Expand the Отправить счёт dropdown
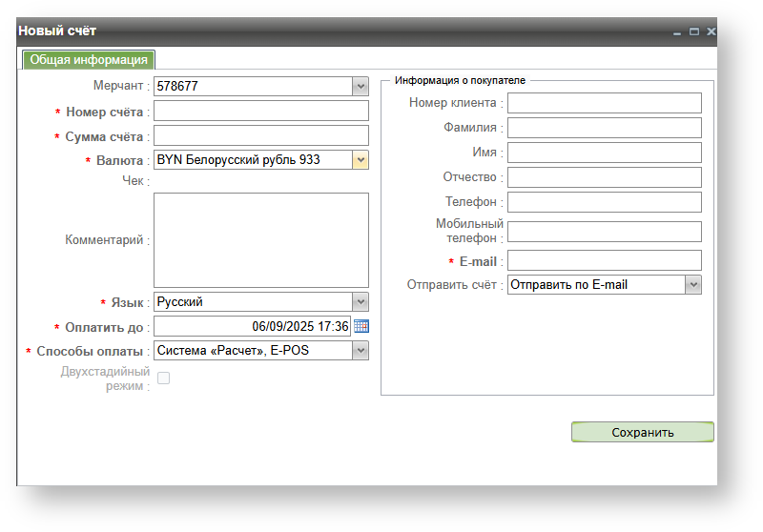This screenshot has height=532, width=763. pyautogui.click(x=693, y=284)
